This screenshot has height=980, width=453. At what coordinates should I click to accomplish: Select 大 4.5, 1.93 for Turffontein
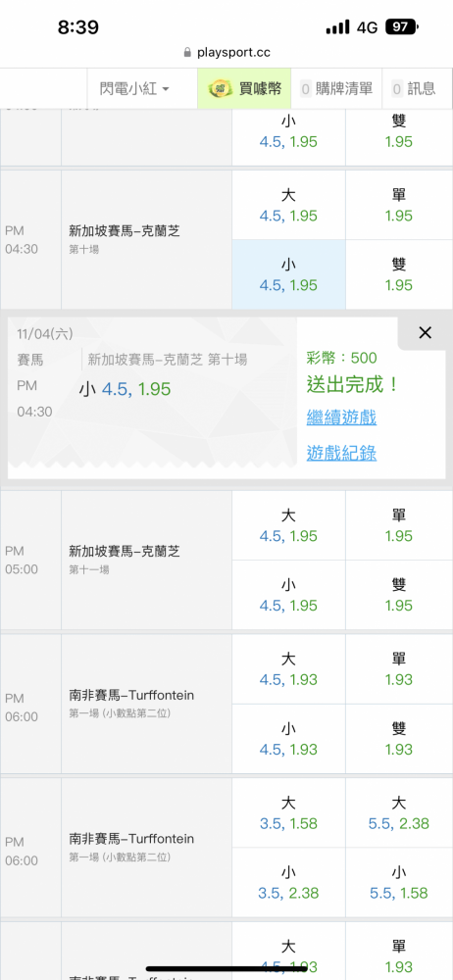(288, 668)
